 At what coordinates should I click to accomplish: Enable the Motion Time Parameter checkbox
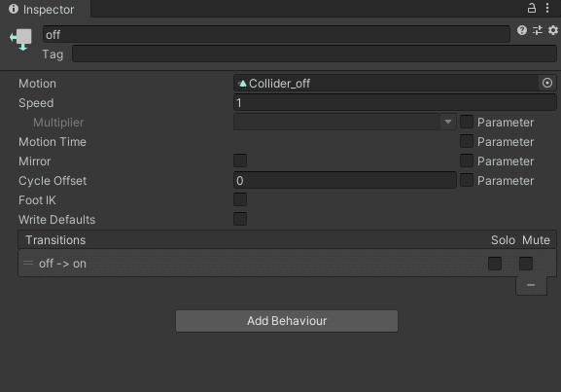coord(467,141)
